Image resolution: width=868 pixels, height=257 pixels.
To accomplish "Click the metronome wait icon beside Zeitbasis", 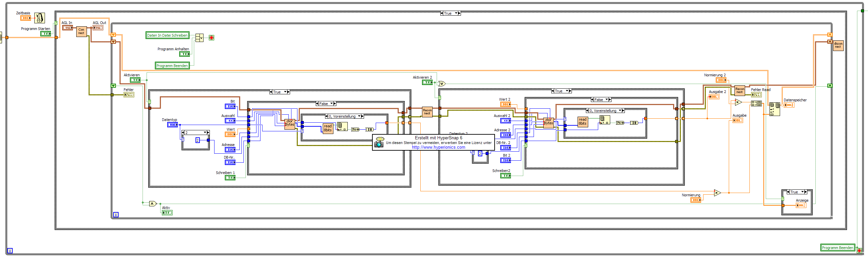I will pos(39,18).
